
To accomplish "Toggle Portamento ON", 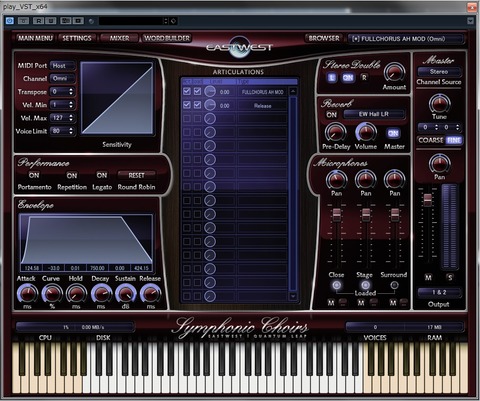I will click(34, 175).
